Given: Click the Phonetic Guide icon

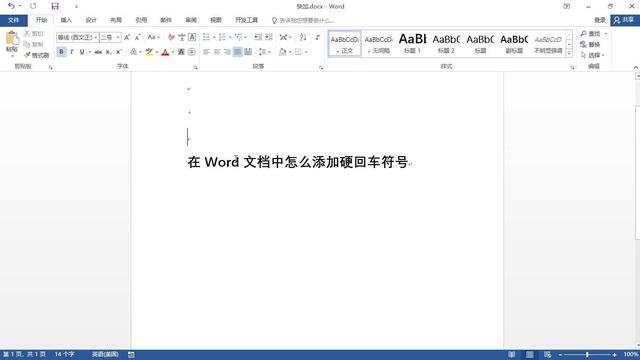Looking at the screenshot, I should [x=182, y=37].
